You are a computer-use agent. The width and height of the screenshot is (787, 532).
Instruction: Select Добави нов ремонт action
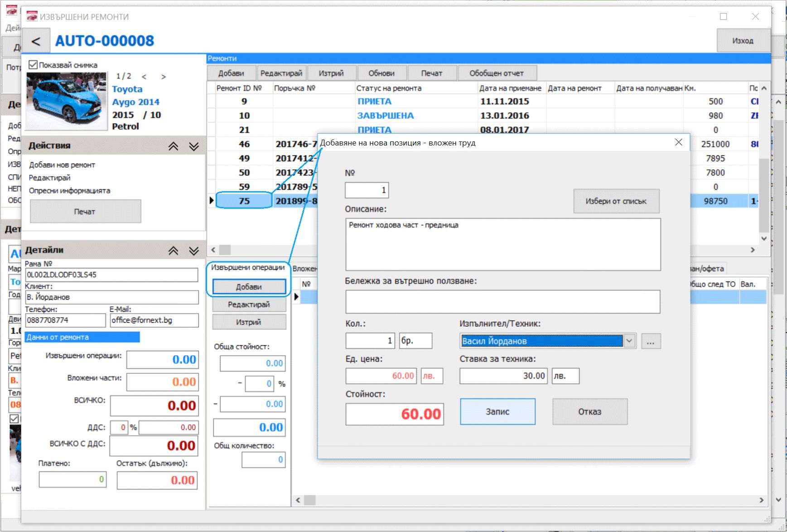[62, 165]
